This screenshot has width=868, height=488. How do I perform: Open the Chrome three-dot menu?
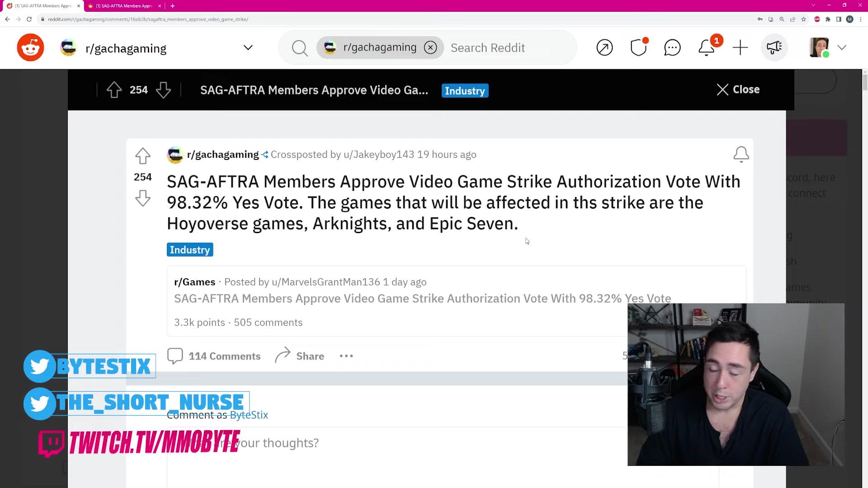point(860,19)
